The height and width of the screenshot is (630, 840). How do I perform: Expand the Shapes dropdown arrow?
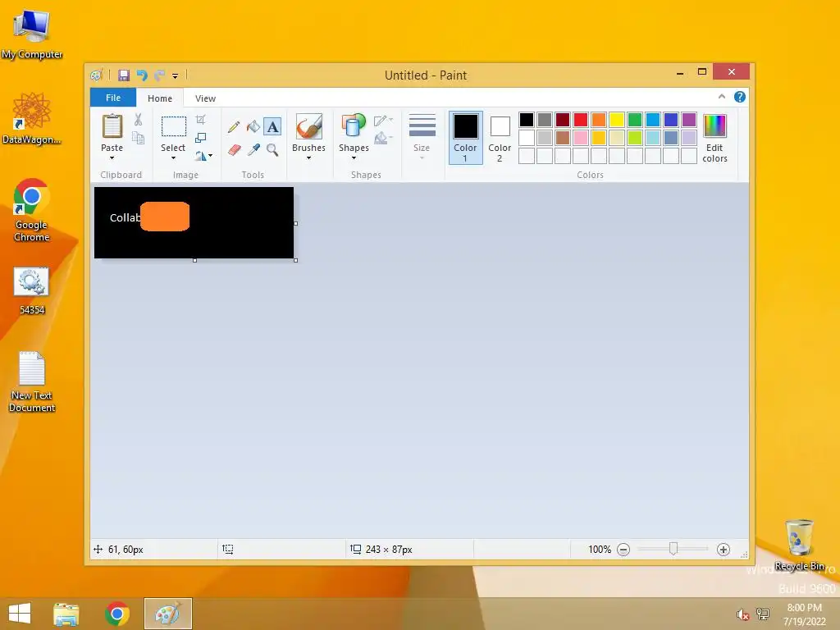coord(354,158)
